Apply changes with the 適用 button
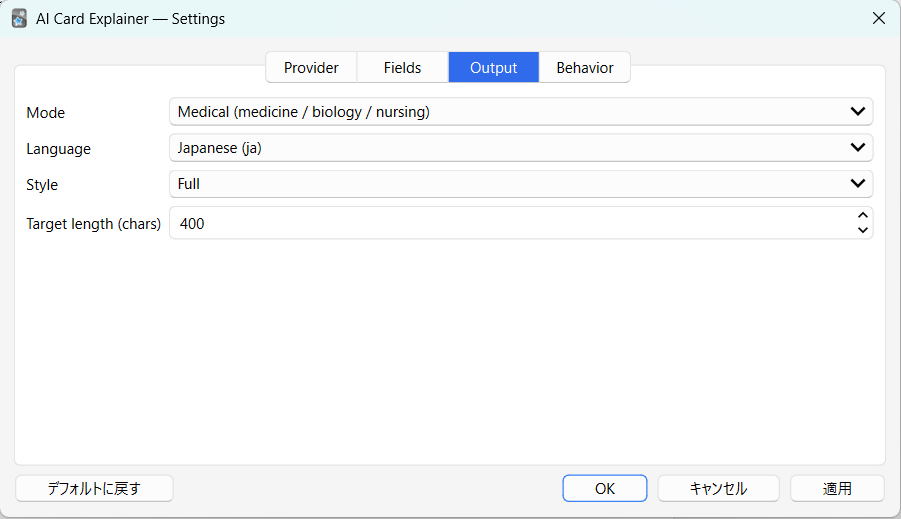 point(837,488)
